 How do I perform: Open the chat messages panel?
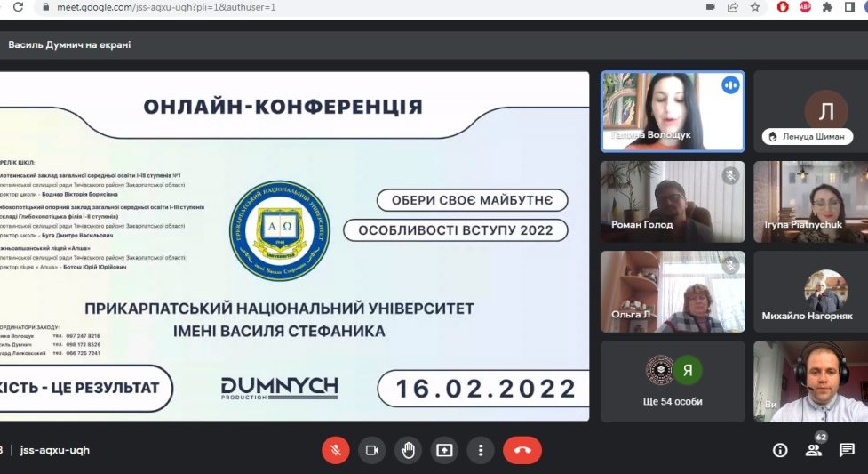click(x=847, y=450)
